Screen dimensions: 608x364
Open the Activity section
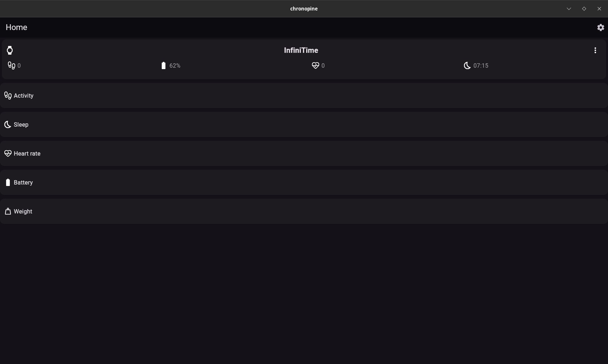click(x=304, y=96)
